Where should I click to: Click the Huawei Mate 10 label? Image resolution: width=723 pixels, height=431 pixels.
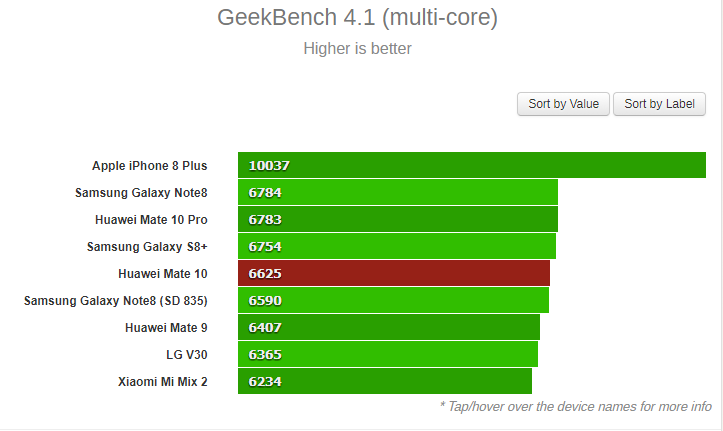click(163, 274)
